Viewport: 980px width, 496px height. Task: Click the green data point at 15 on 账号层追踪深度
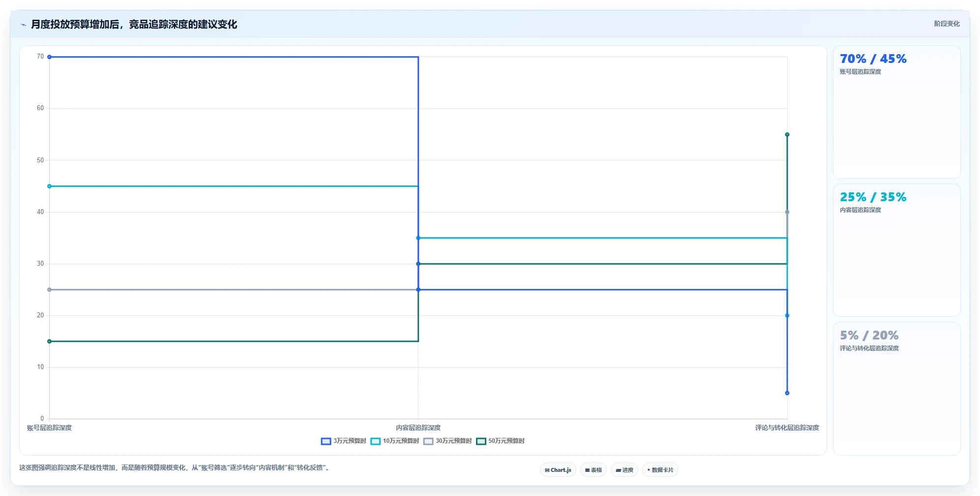click(49, 341)
